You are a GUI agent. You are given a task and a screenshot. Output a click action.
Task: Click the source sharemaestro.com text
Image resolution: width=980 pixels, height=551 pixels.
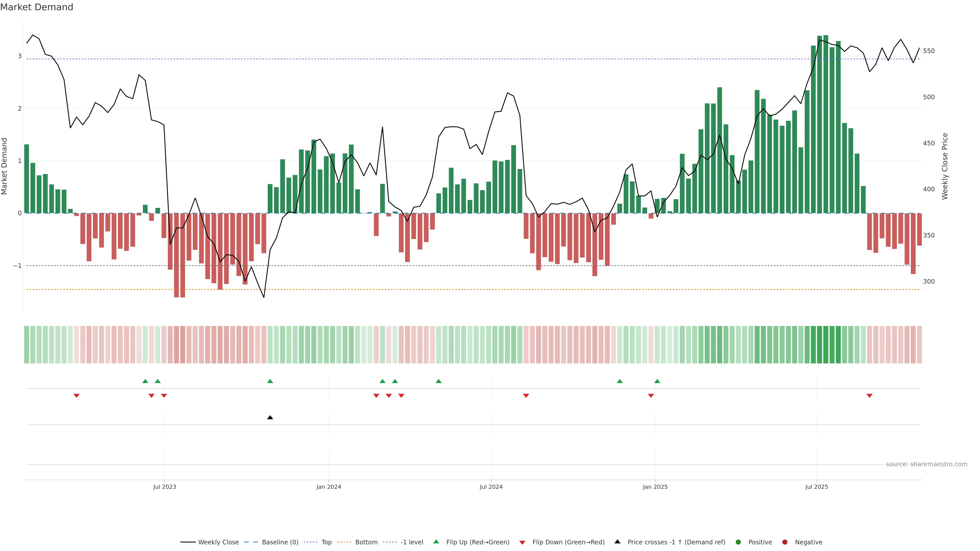pyautogui.click(x=926, y=464)
